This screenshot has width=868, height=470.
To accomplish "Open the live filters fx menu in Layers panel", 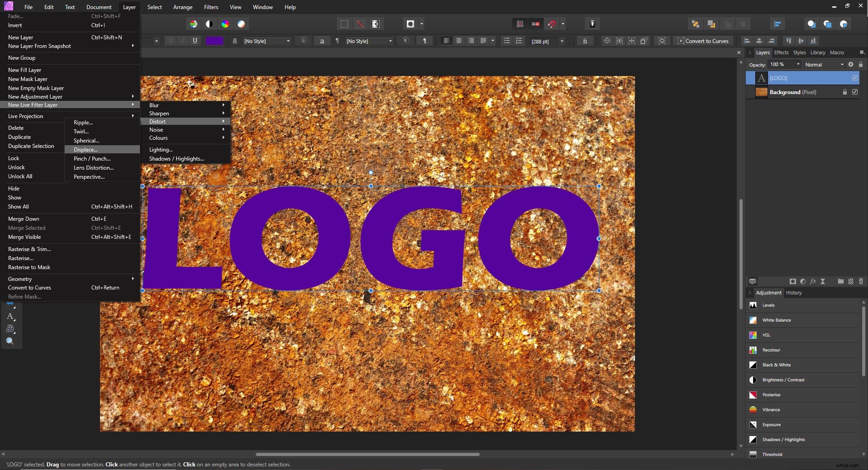I will (x=813, y=281).
